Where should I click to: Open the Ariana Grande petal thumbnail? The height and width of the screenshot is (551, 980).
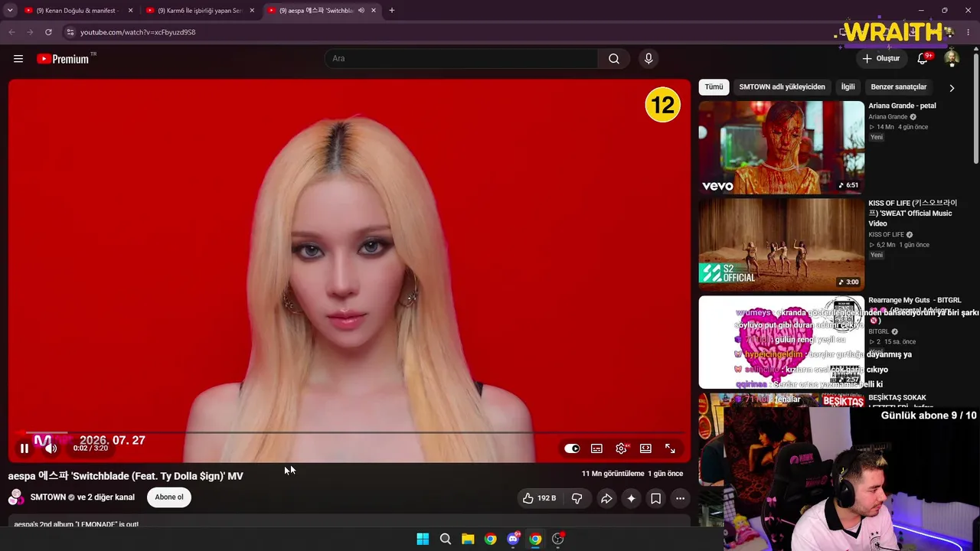(x=782, y=147)
